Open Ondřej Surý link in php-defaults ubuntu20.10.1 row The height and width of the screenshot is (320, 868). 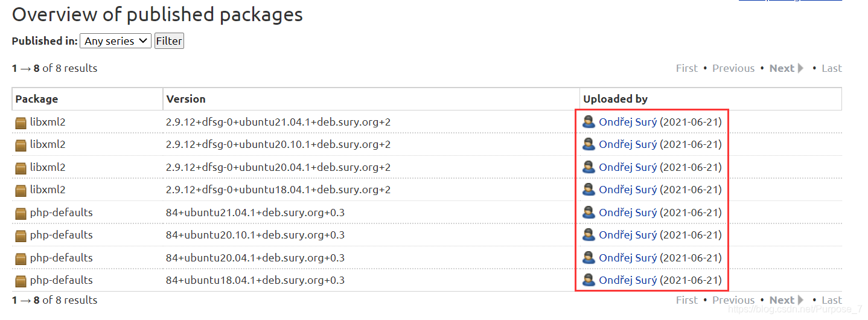click(x=628, y=235)
